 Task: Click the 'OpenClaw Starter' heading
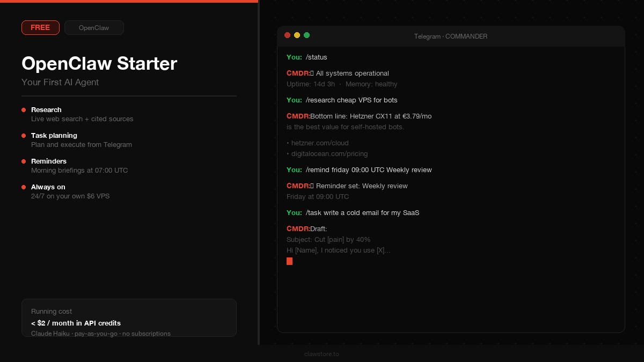click(x=99, y=63)
